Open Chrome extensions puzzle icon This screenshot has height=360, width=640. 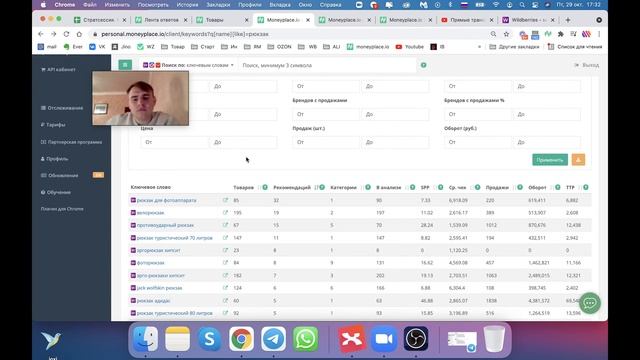pos(561,34)
